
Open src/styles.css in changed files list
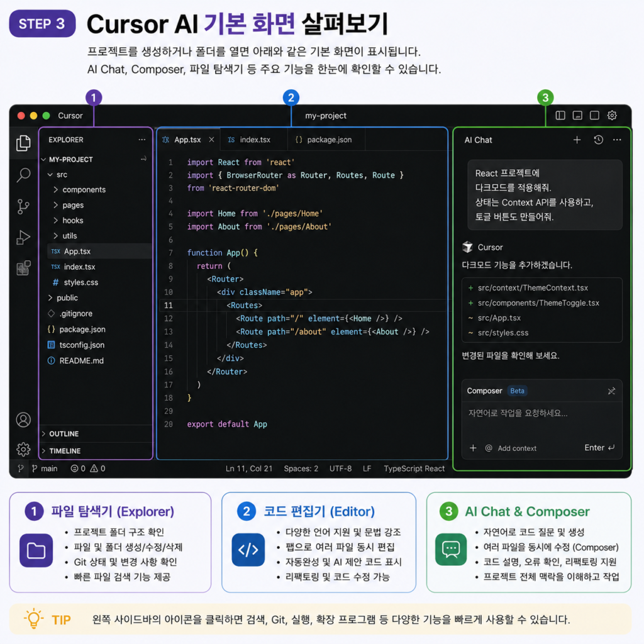click(503, 333)
